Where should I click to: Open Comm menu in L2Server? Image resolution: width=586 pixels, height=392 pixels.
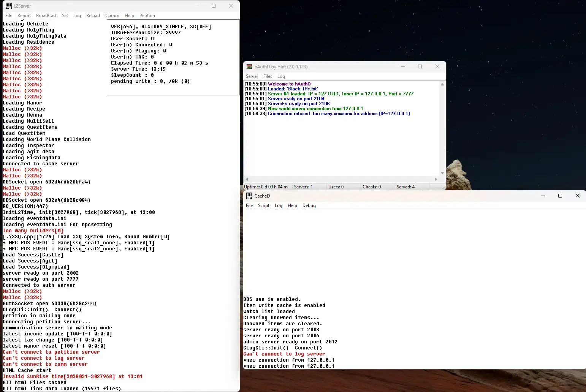pos(112,16)
